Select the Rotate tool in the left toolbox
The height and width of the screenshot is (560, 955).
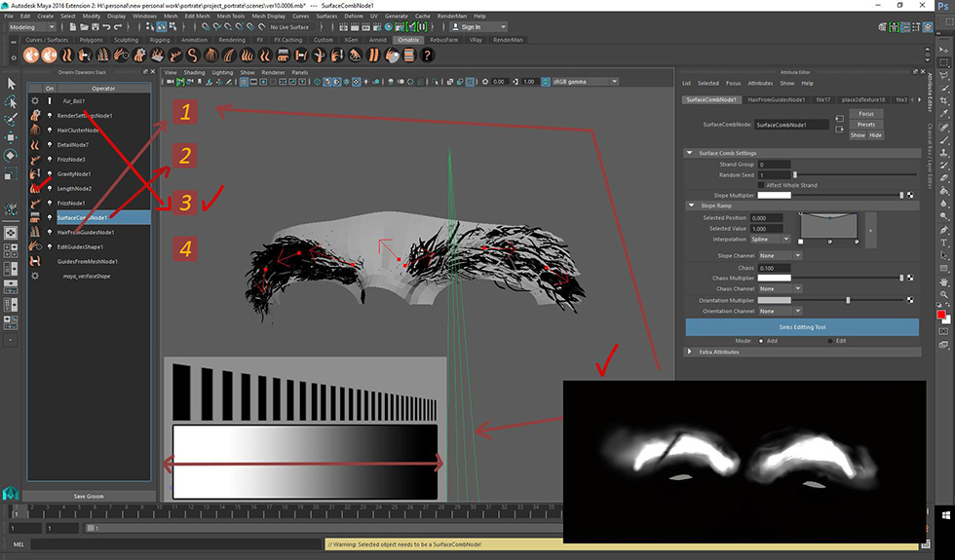click(x=12, y=156)
